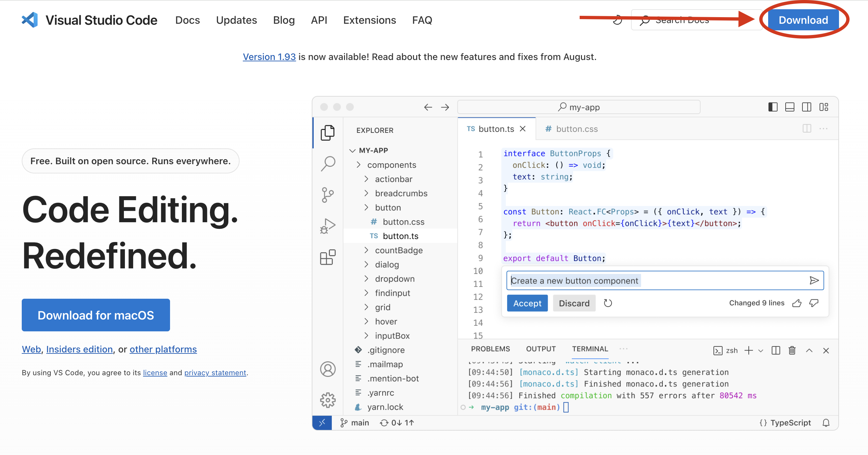Open the Settings gear icon

click(x=328, y=400)
